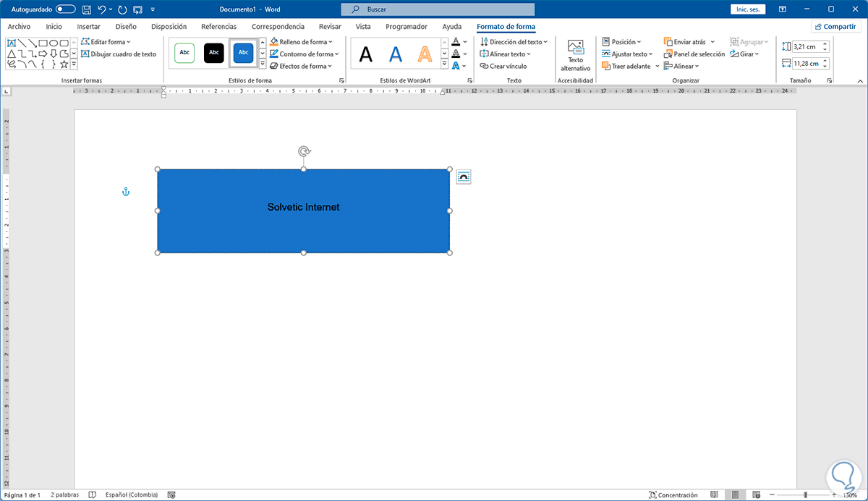Screen dimensions: 868x501
Task: Switch to the Referencias tab
Action: 218,26
